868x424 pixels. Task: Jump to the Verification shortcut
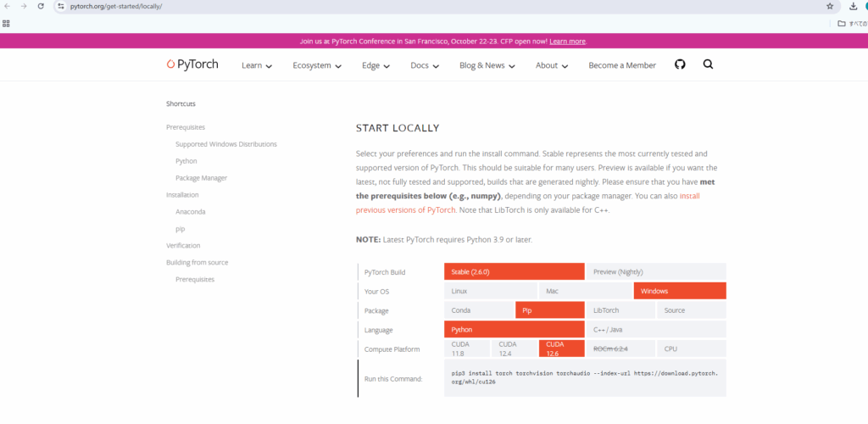click(183, 245)
